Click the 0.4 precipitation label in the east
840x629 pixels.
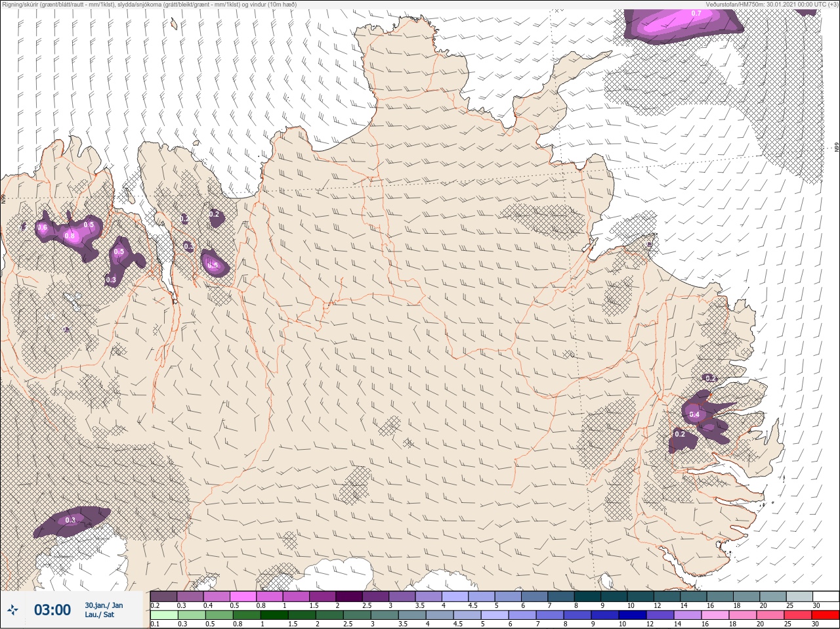click(x=694, y=415)
